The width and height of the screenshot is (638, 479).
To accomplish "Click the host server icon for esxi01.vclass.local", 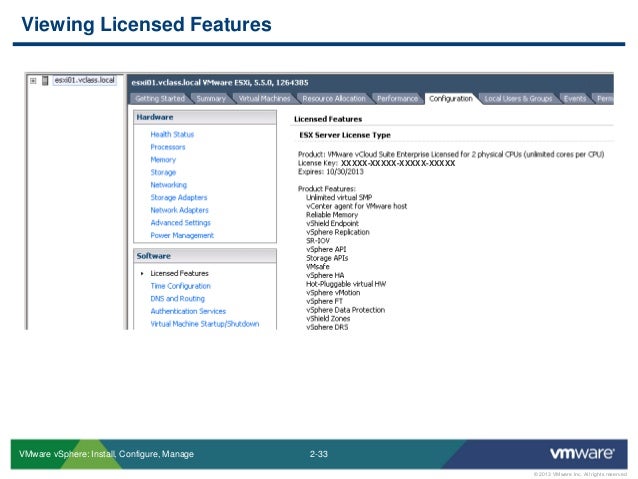I will point(45,81).
